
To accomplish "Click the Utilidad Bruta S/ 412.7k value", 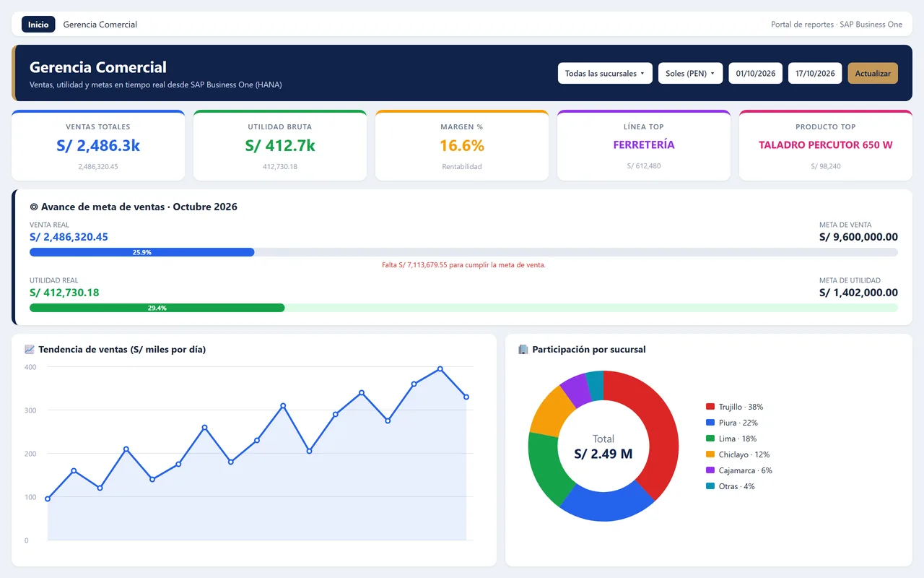I will click(x=280, y=145).
